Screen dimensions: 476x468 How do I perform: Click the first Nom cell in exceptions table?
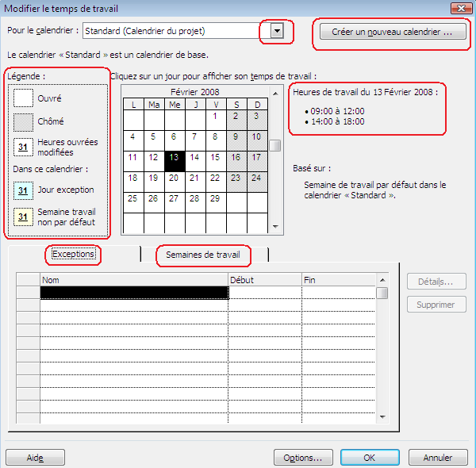133,293
